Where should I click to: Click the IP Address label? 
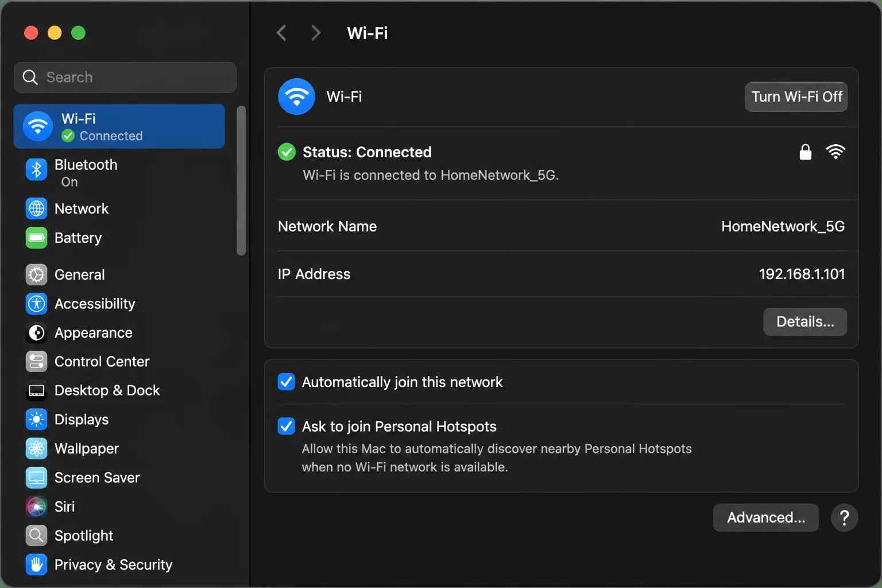314,274
